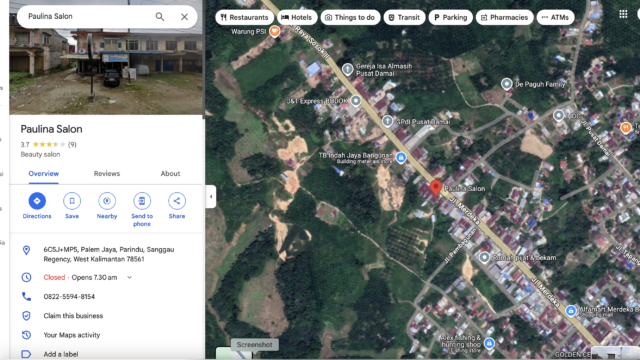Open the 9 reviews count
640x360 pixels.
[x=72, y=144]
